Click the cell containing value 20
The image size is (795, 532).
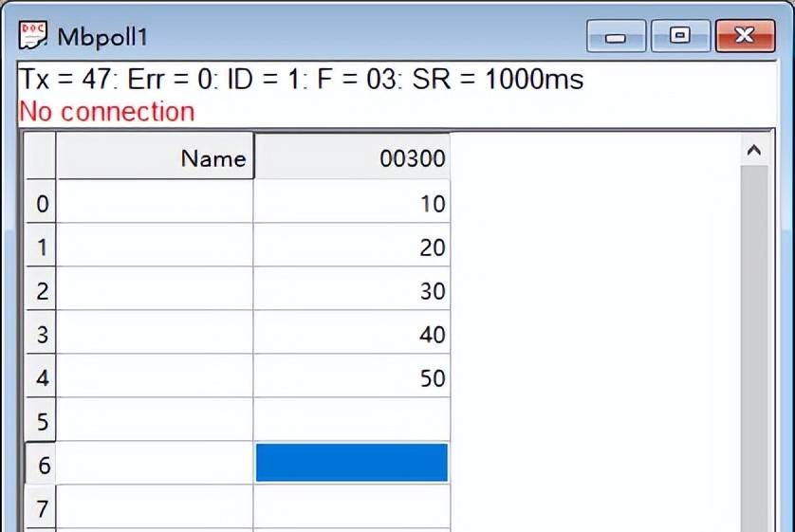tap(352, 248)
